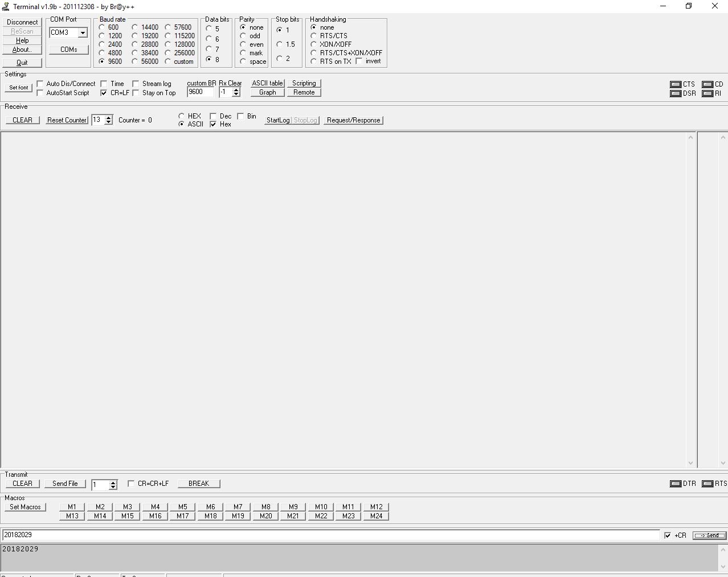This screenshot has height=577, width=728.
Task: Click Reset Counter button
Action: coord(67,120)
